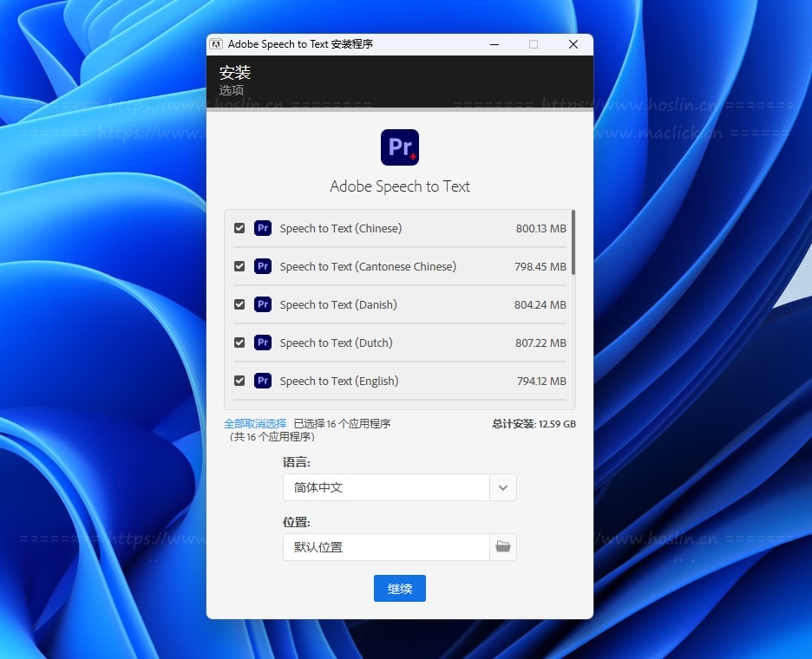This screenshot has width=812, height=659.
Task: Click the large Premiere Pro logo icon
Action: pos(399,147)
